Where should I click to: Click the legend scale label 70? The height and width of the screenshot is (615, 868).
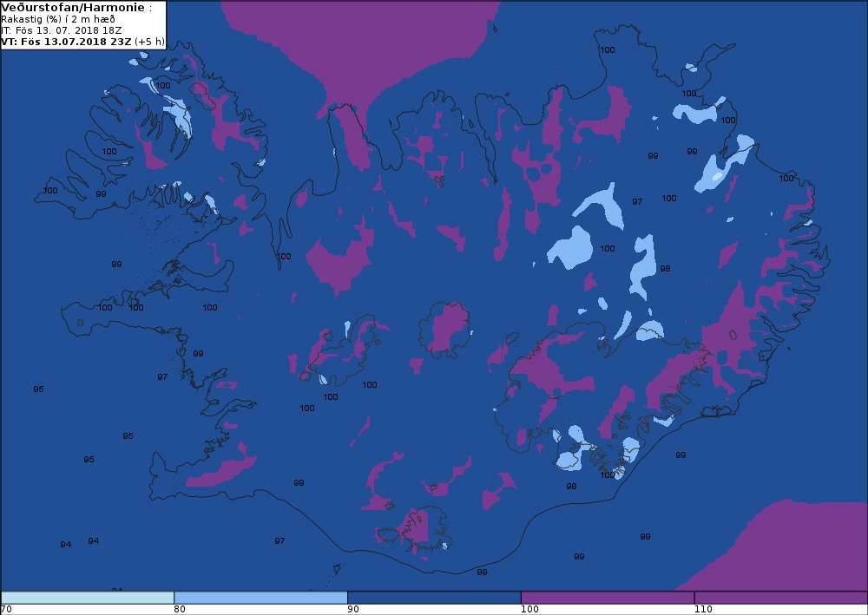point(6,609)
